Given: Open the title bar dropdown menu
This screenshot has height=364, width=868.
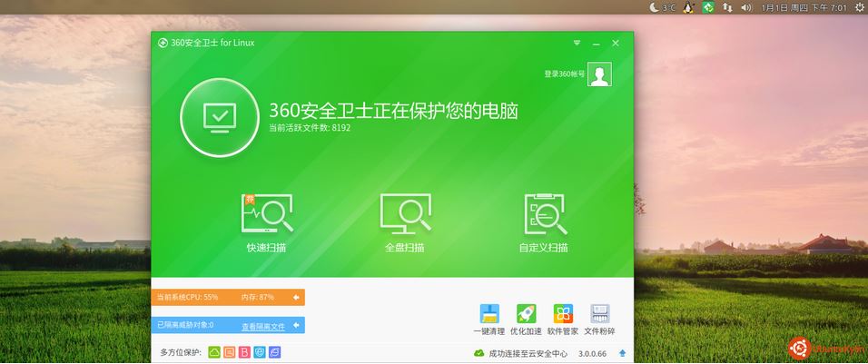Looking at the screenshot, I should pyautogui.click(x=577, y=43).
